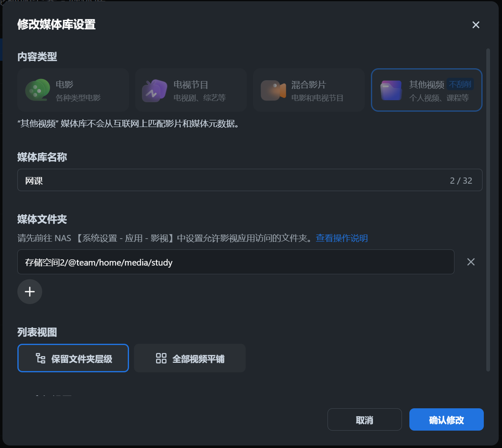The image size is (502, 448).
Task: Click the camera 混合影片 icon
Action: 273,91
